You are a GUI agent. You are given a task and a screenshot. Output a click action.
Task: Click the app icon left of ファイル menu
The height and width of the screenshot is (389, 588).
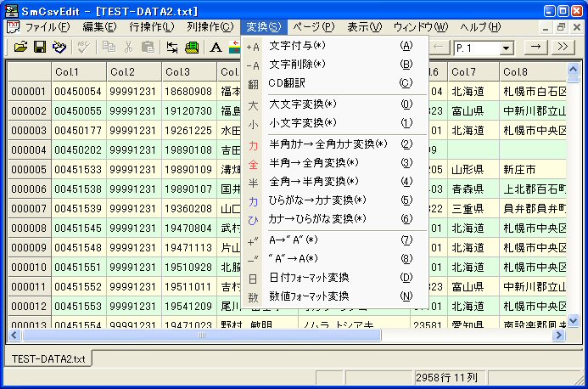[x=12, y=27]
